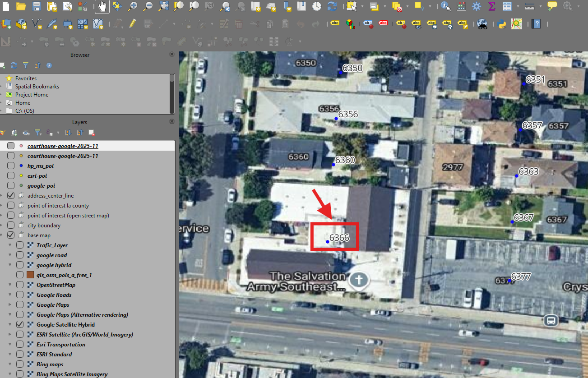Viewport: 588px width, 378px height.
Task: Open the Identify Features tool
Action: click(x=445, y=6)
